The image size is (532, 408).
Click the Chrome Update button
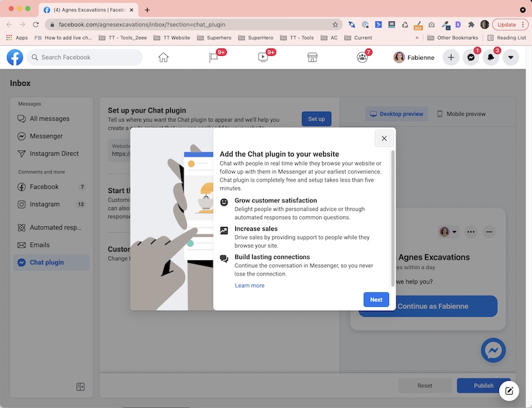click(x=510, y=25)
